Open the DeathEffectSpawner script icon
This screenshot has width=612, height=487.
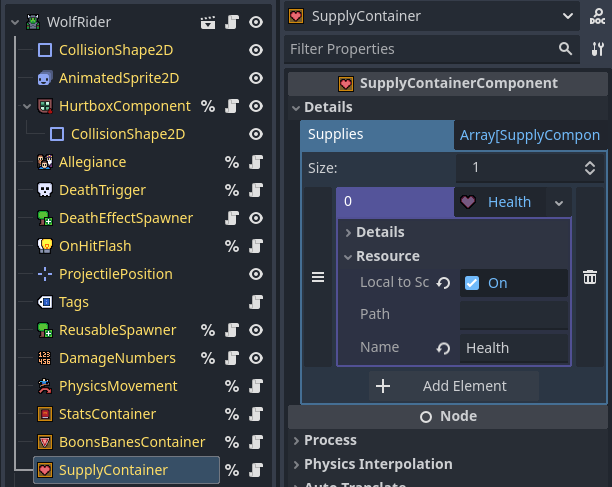(232, 218)
